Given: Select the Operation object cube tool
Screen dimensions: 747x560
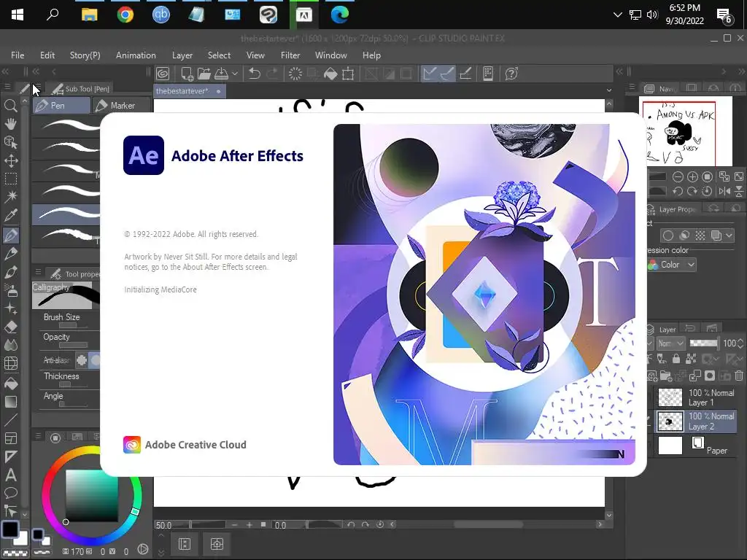Looking at the screenshot, I should (x=10, y=142).
